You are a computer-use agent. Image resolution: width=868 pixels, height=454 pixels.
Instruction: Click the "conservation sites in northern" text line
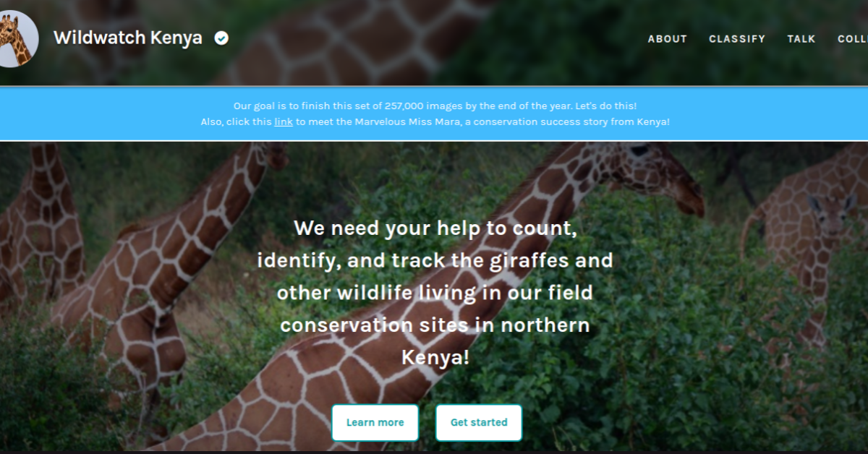[435, 325]
